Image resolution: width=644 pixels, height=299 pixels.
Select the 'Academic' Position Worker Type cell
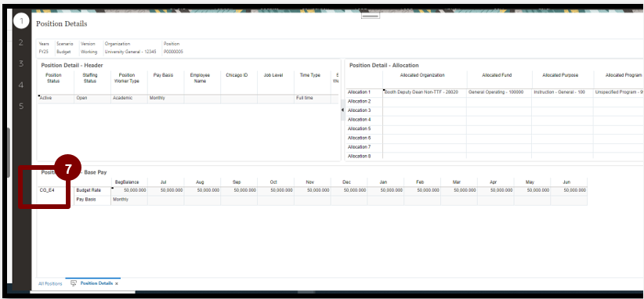point(129,99)
